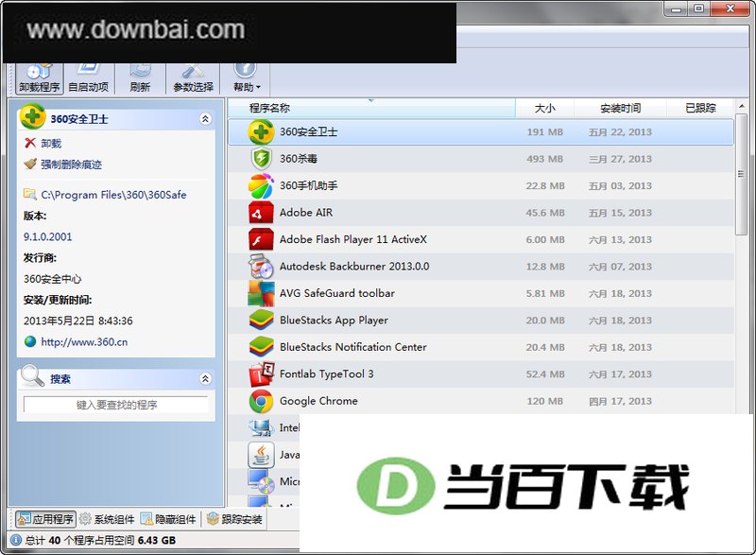Click the 刷新 refresh toolbar button

click(x=140, y=78)
